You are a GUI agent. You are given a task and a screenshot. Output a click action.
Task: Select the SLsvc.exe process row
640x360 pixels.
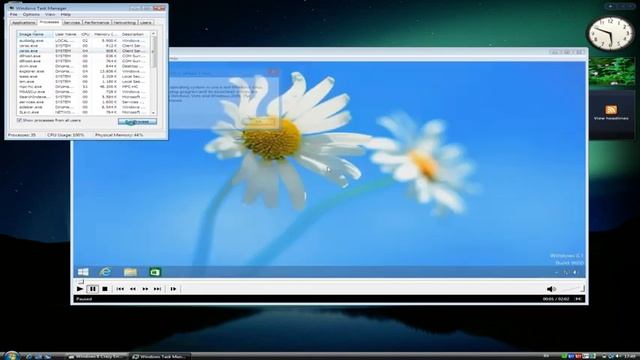click(x=84, y=112)
